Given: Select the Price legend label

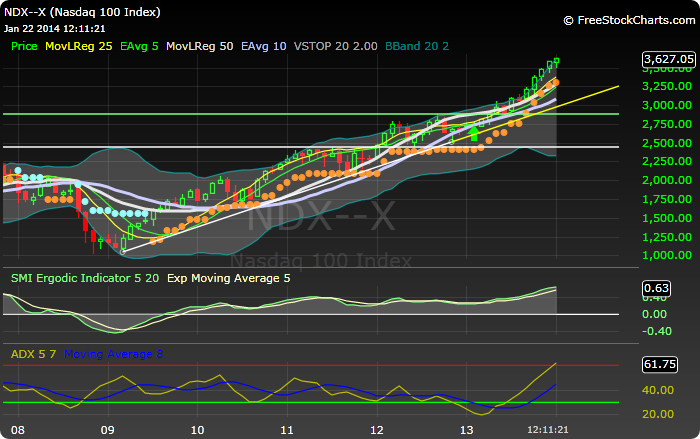Looking at the screenshot, I should coord(24,46).
